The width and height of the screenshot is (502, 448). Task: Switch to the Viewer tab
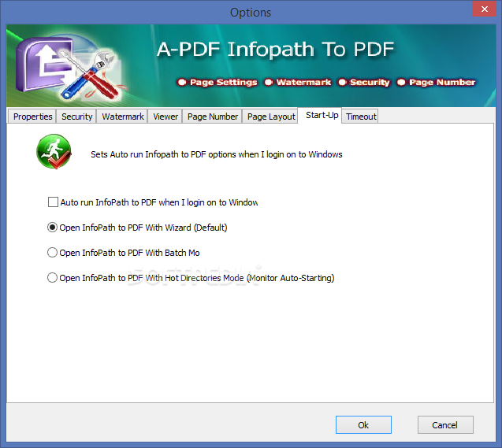pos(165,117)
